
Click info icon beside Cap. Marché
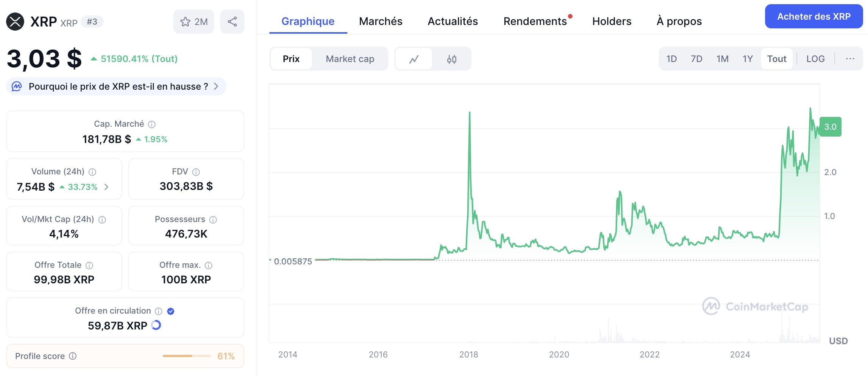pyautogui.click(x=152, y=124)
